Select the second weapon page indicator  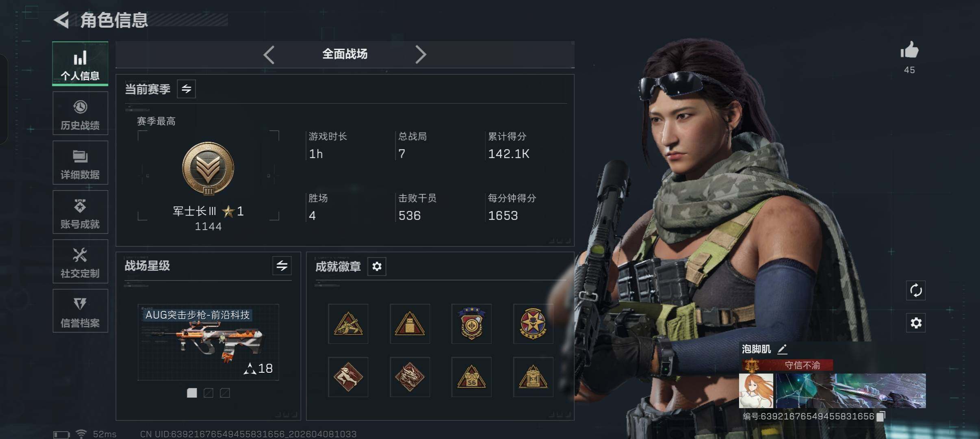208,393
